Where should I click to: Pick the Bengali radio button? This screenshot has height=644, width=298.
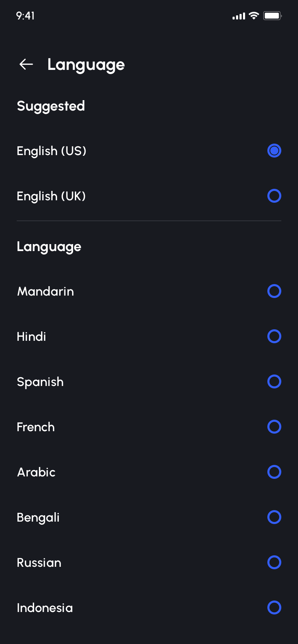(274, 517)
